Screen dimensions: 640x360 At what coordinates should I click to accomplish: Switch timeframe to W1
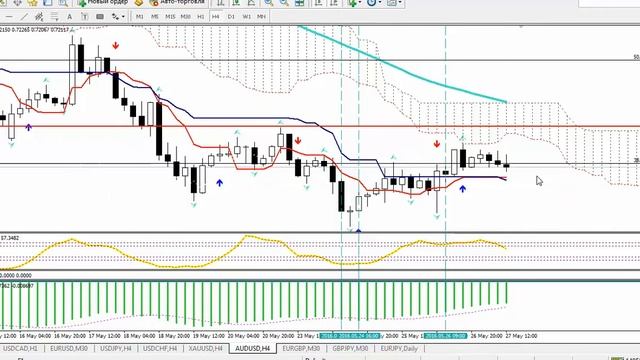[247, 16]
